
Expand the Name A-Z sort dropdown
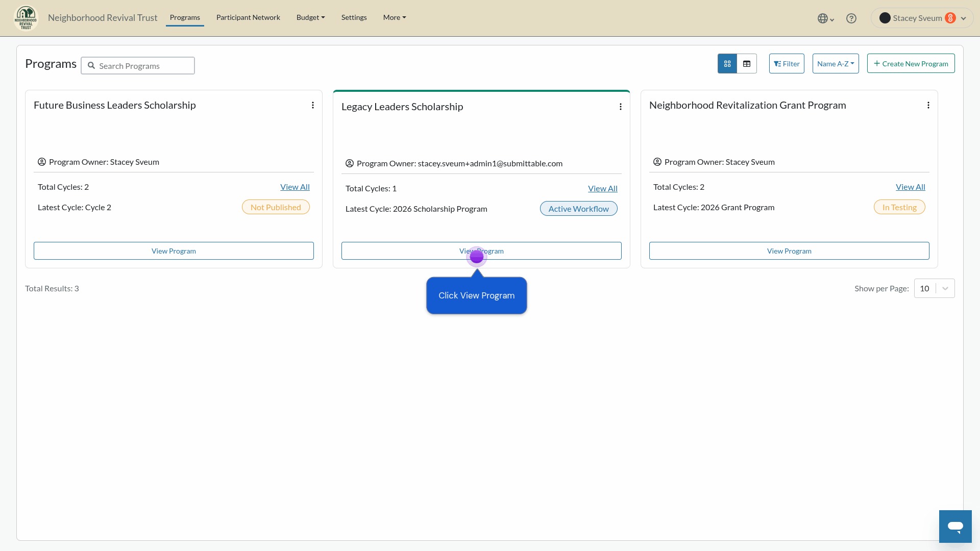tap(836, 64)
